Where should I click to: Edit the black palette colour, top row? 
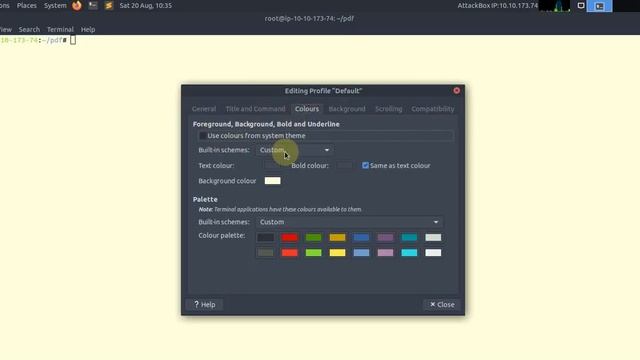coord(266,237)
